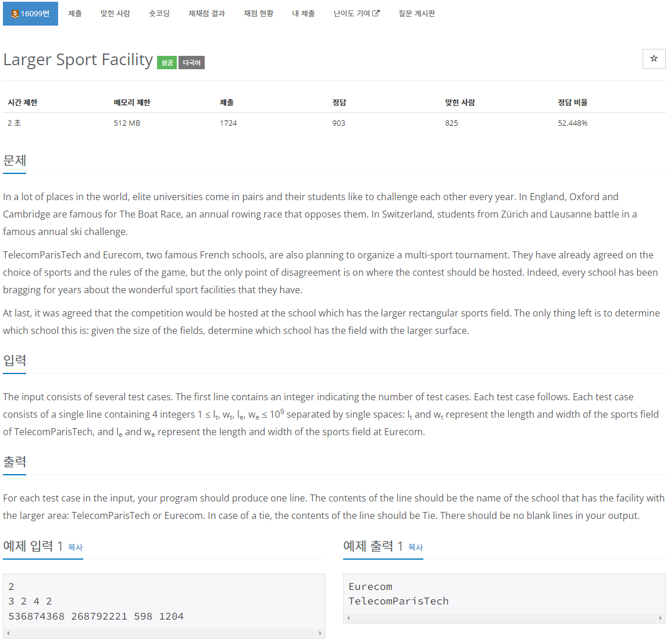Copy sample output via 복사 link
This screenshot has width=667, height=644.
click(416, 547)
